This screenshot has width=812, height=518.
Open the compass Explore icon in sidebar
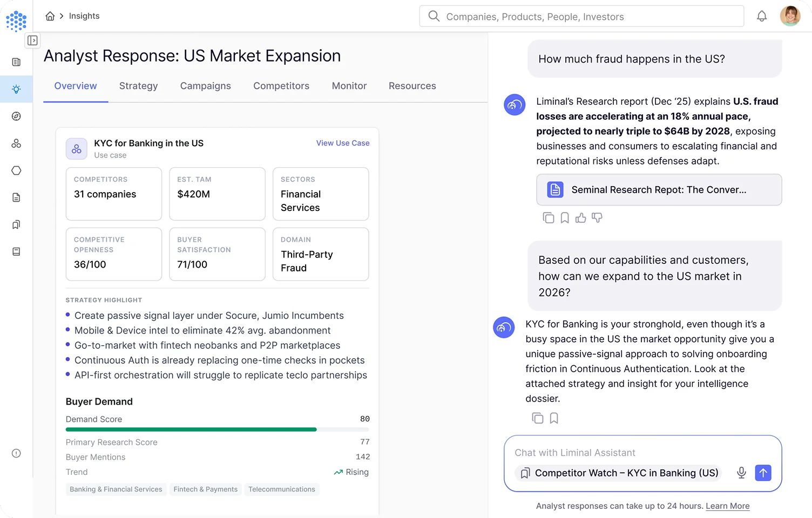click(x=16, y=116)
